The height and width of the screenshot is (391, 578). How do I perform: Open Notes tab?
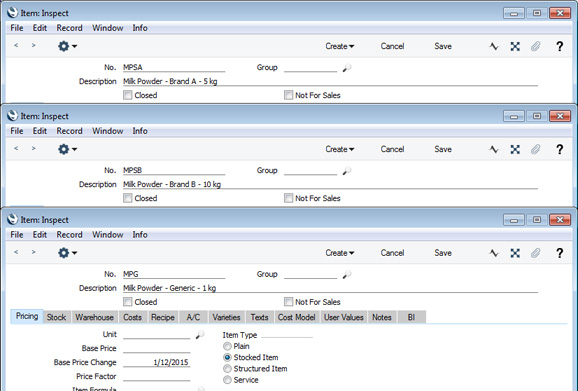[x=382, y=317]
